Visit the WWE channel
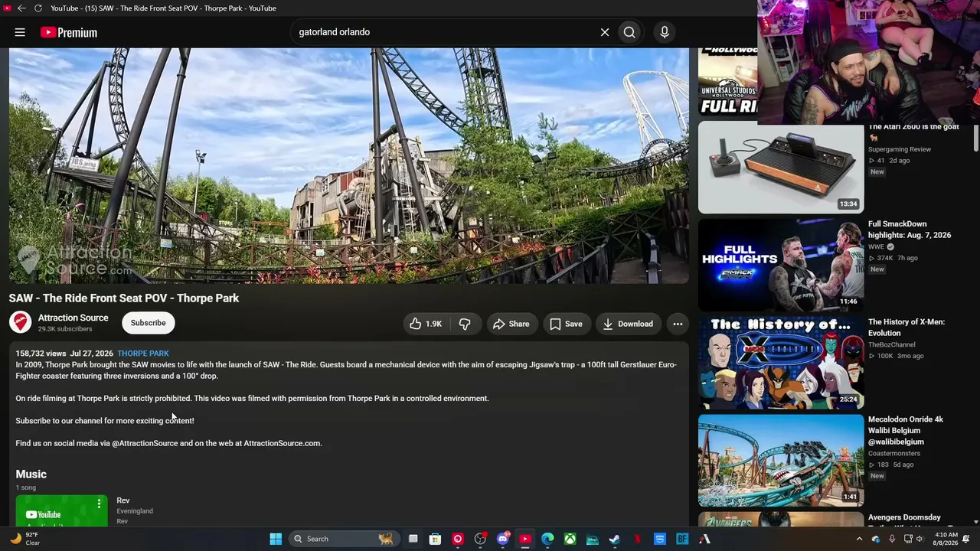Image resolution: width=980 pixels, height=551 pixels. click(x=877, y=247)
